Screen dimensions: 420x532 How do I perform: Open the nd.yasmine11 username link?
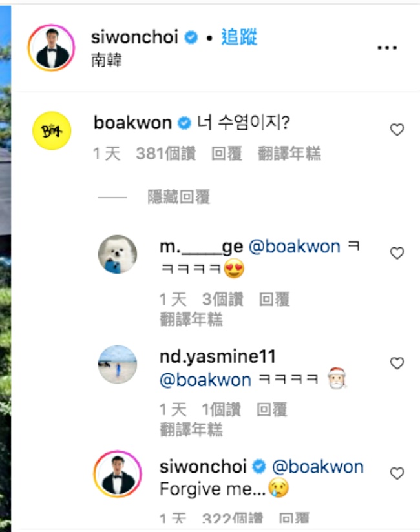click(x=218, y=357)
